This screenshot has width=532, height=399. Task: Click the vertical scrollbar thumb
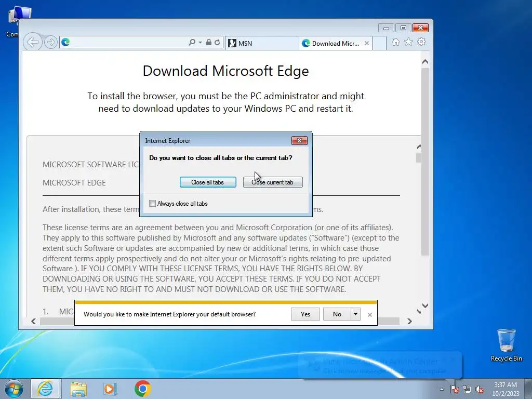click(425, 162)
